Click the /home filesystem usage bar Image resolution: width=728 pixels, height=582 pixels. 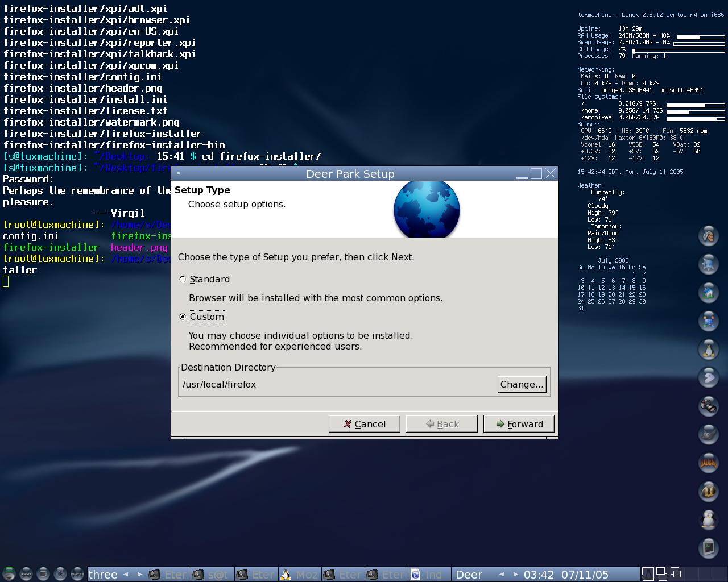coord(696,112)
